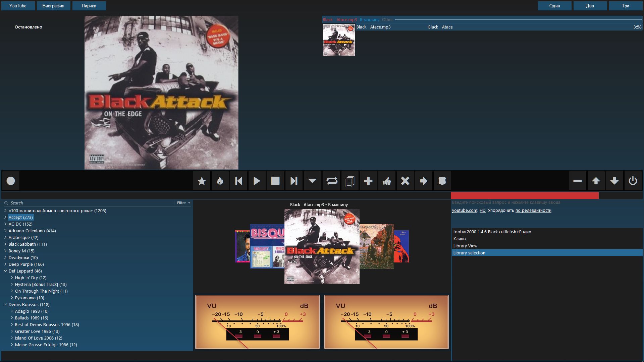Click the flame icon button
The image size is (644, 362).
[x=220, y=181]
